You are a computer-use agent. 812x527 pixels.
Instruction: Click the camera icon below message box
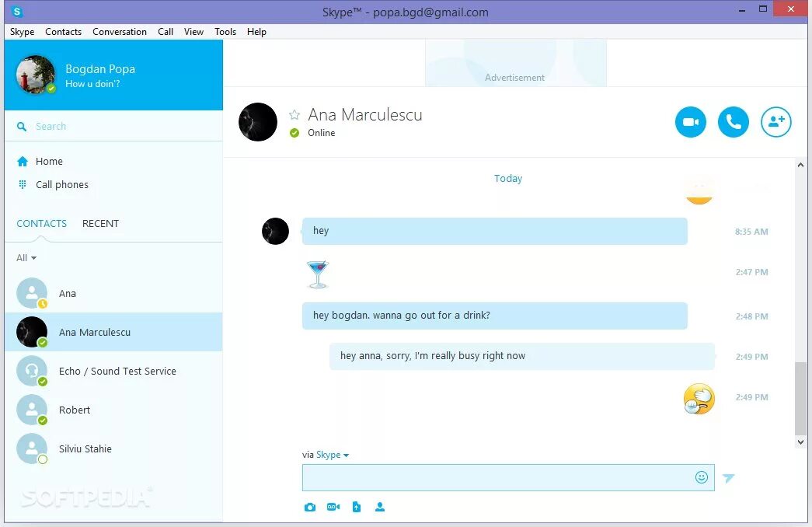[310, 507]
